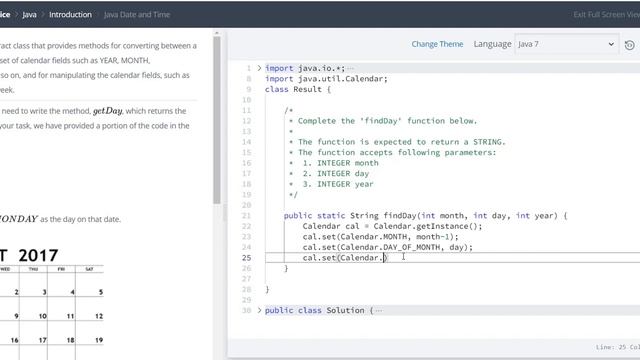Open the Java breadcrumb link
Viewport: 640px width, 360px height.
(29, 15)
